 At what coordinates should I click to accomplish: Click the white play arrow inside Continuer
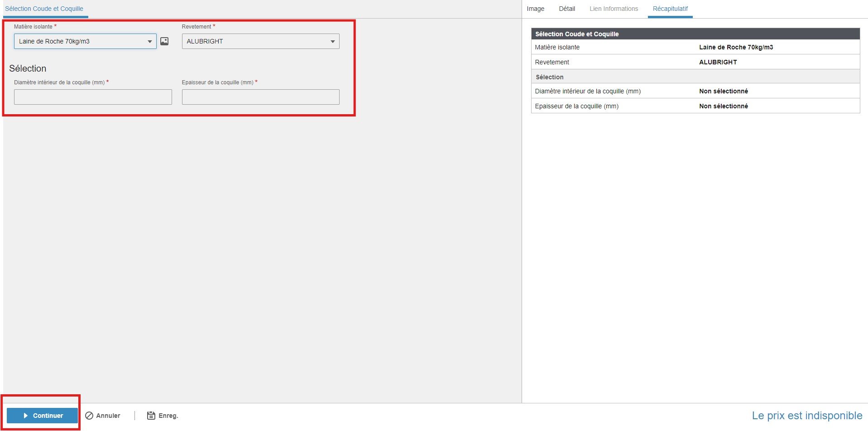click(25, 415)
